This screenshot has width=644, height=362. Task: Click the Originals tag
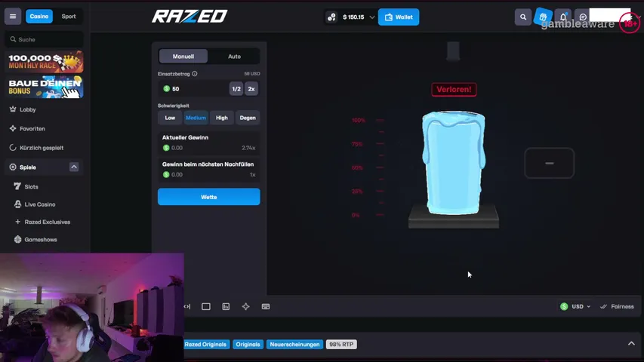coord(248,345)
